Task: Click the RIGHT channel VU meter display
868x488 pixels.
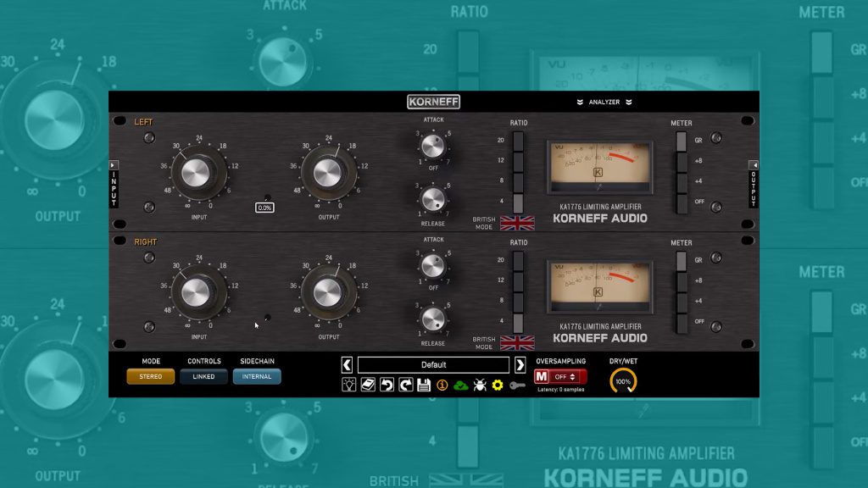Action: coord(600,287)
